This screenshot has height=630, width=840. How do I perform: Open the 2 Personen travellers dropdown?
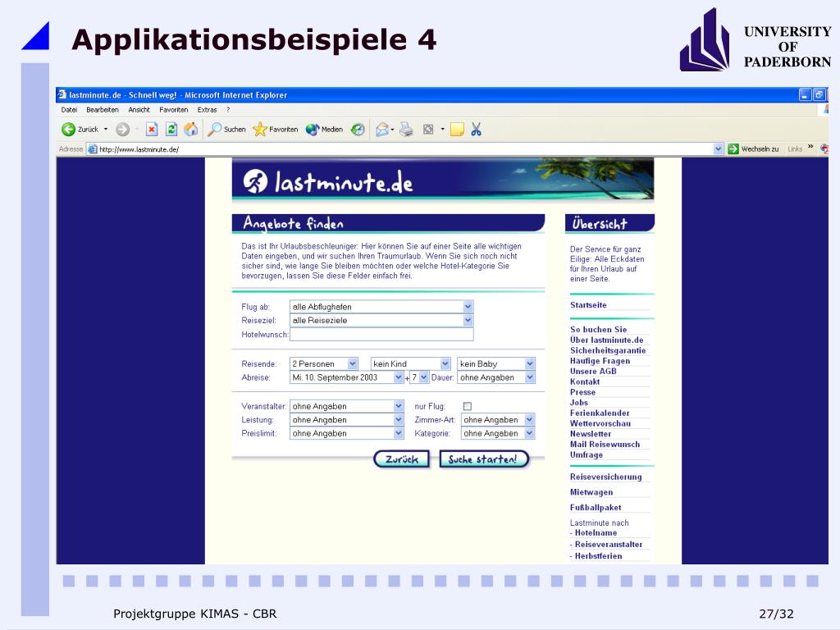[353, 363]
